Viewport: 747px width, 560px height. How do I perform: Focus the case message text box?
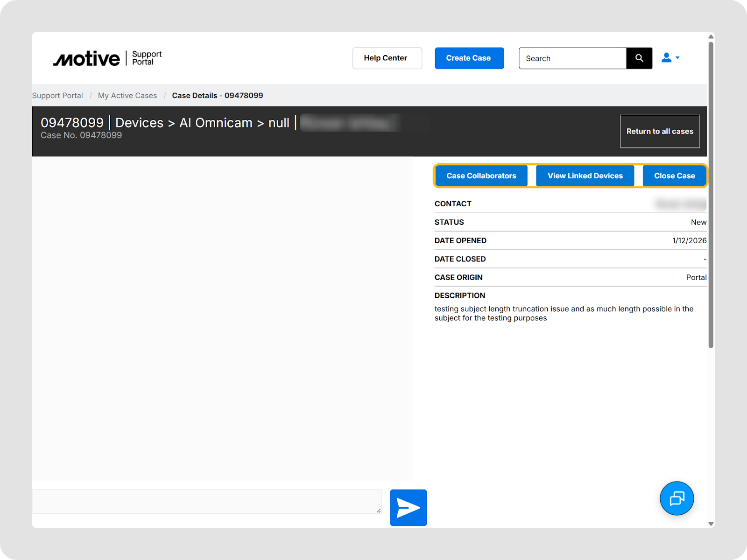206,502
